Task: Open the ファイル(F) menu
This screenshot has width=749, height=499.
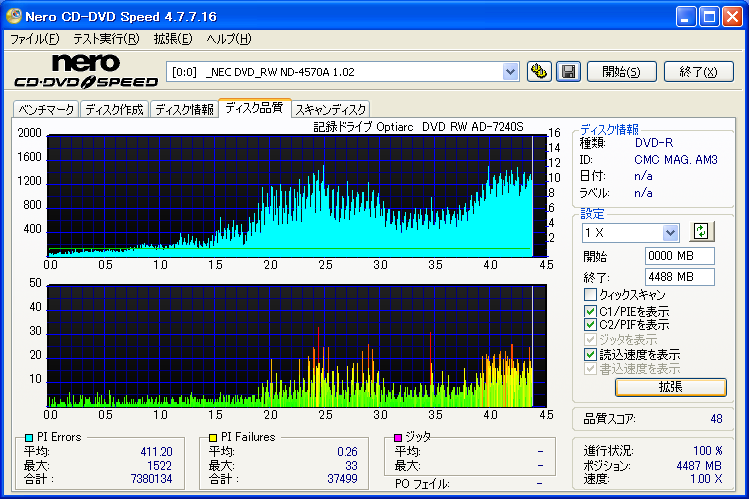Action: 34,39
